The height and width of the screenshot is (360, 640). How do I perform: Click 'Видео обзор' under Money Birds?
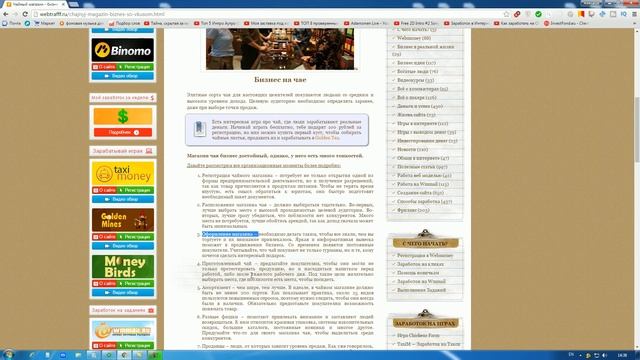[123, 292]
